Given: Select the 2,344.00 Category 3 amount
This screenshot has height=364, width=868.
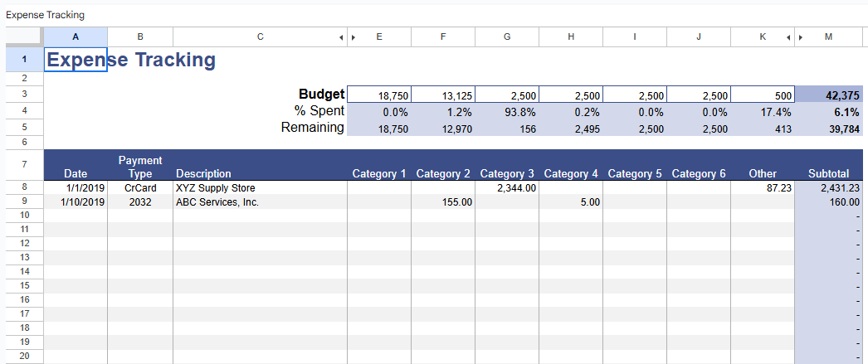Looking at the screenshot, I should pos(507,188).
